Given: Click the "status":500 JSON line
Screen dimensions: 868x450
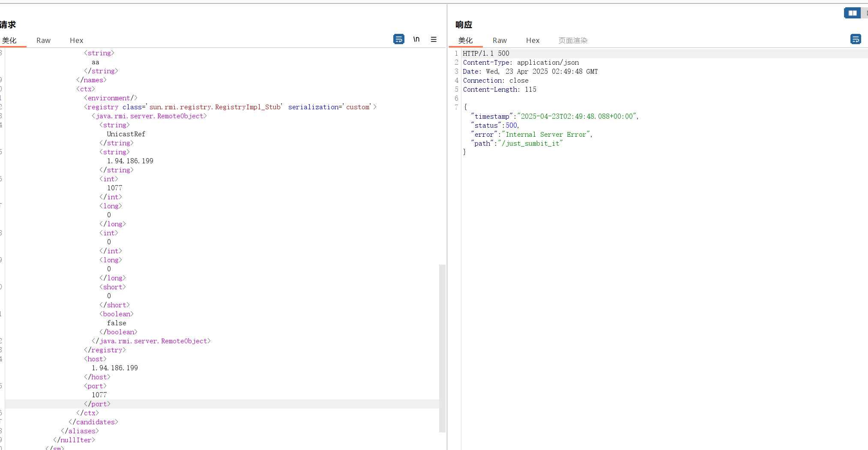Looking at the screenshot, I should pyautogui.click(x=495, y=126).
